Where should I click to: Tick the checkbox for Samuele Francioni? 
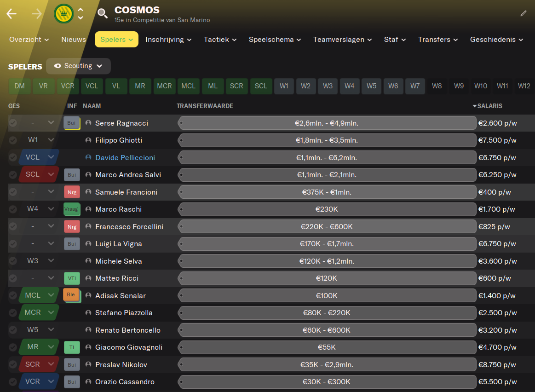[x=13, y=192]
